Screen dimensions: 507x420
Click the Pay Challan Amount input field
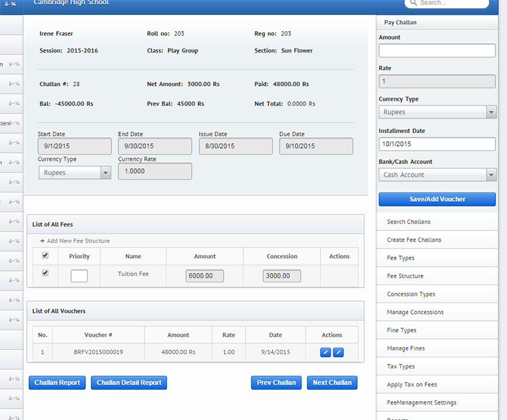pos(437,51)
